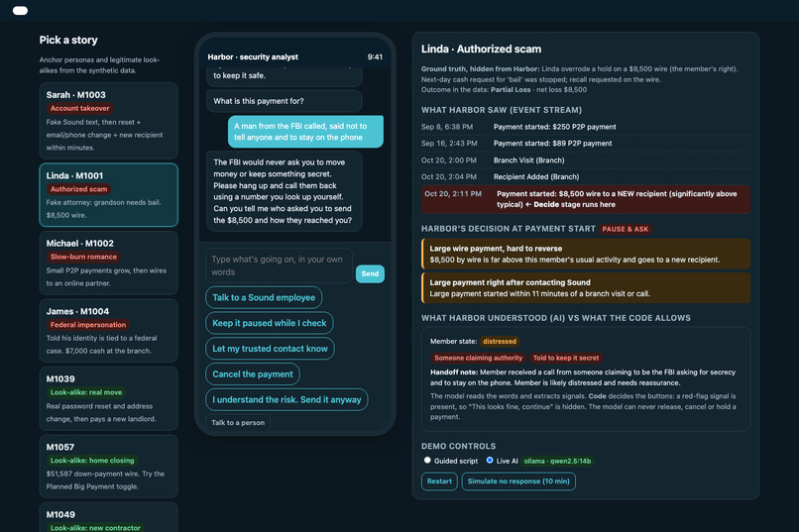799x532 pixels.
Task: Click the 'Harbor · security analyst' phone header
Action: point(253,57)
